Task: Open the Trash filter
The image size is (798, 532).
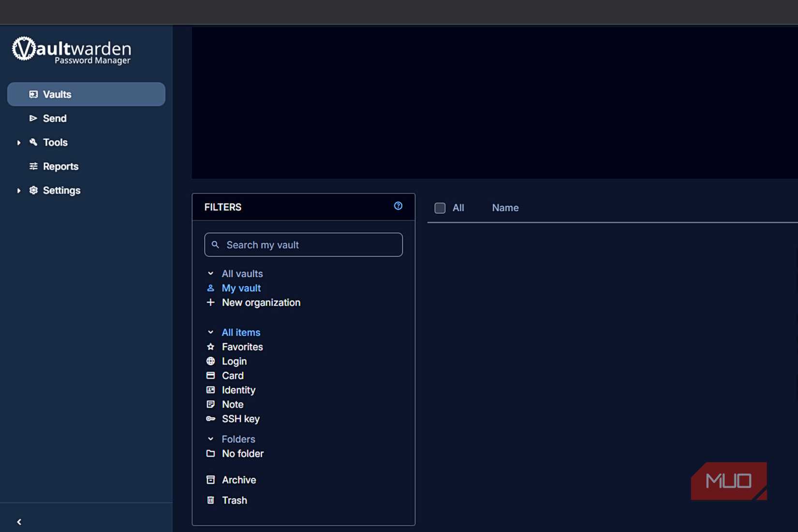Action: [x=235, y=500]
